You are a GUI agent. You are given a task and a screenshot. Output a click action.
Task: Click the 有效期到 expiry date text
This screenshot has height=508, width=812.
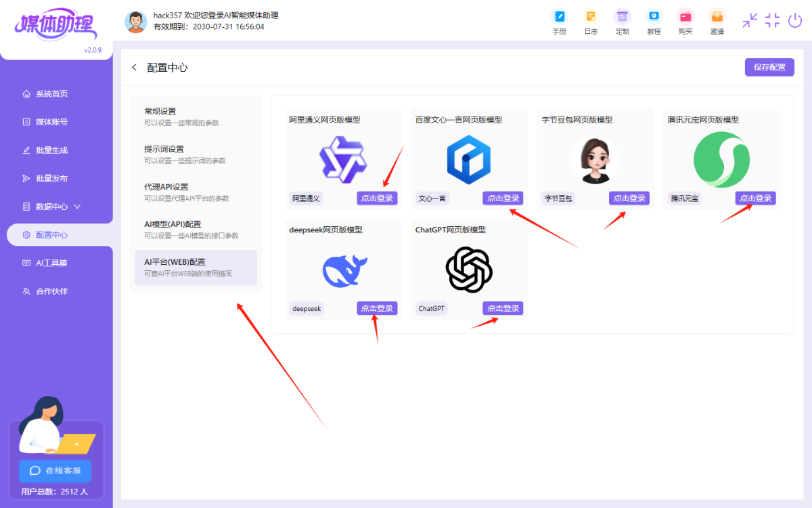coord(209,26)
